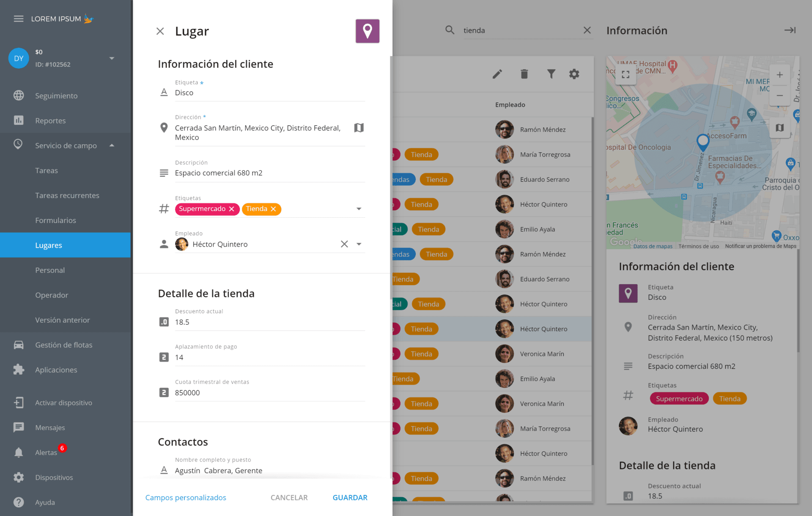The image size is (812, 516).
Task: Click the purple place marker icon button
Action: [367, 31]
